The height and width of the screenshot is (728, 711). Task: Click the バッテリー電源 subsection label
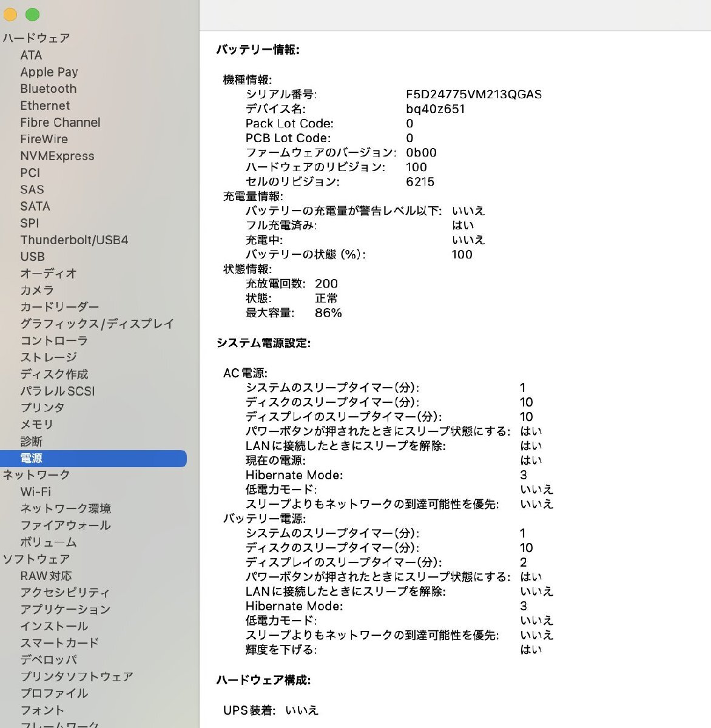coord(265,519)
